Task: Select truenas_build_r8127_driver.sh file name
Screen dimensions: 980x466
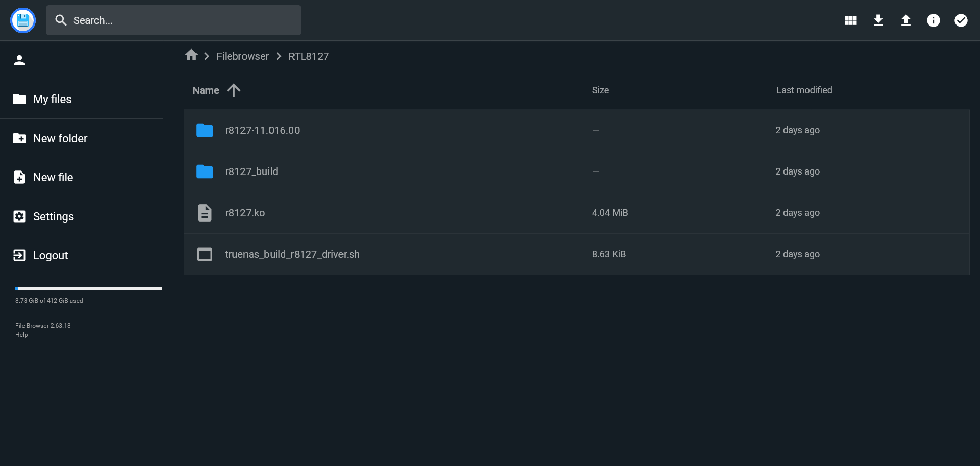Action: pyautogui.click(x=292, y=254)
